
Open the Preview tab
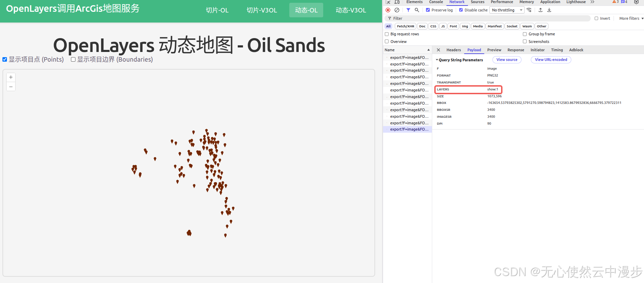pyautogui.click(x=494, y=50)
